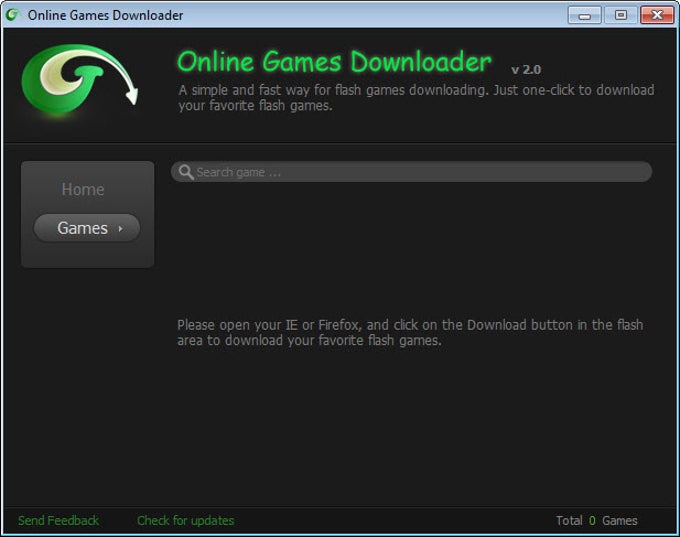Open the Home section in the sidebar

pos(83,190)
